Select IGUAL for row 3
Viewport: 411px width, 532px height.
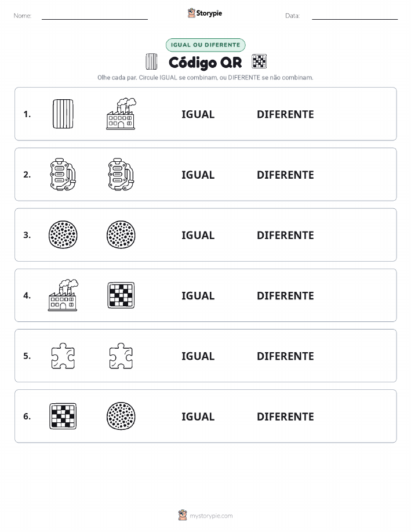click(198, 235)
